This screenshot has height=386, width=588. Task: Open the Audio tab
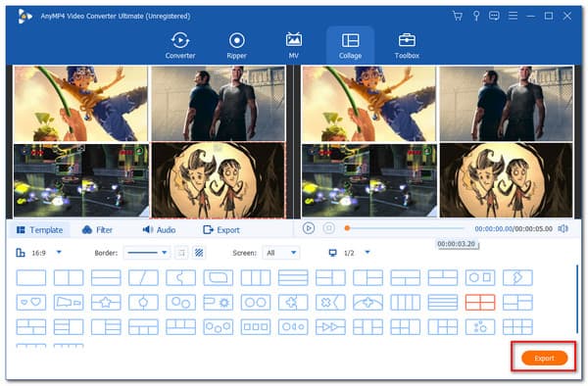(x=159, y=229)
